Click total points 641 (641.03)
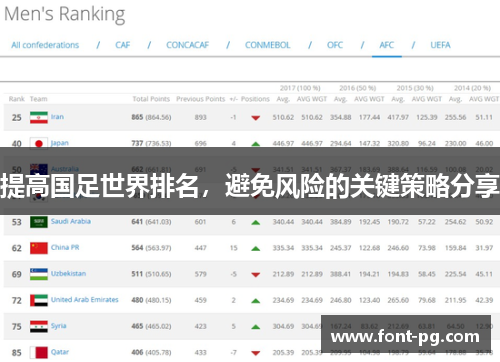Viewport: 500px width, 362px height. (151, 222)
